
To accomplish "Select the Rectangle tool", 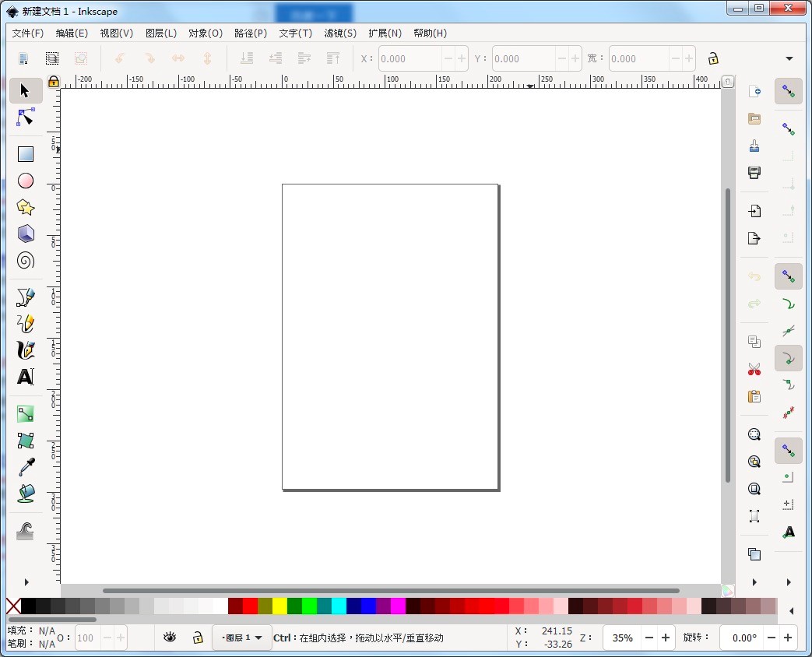I will [x=25, y=153].
